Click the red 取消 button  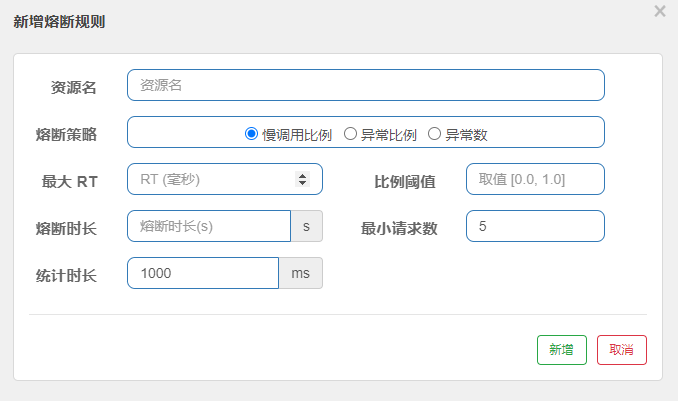[622, 350]
